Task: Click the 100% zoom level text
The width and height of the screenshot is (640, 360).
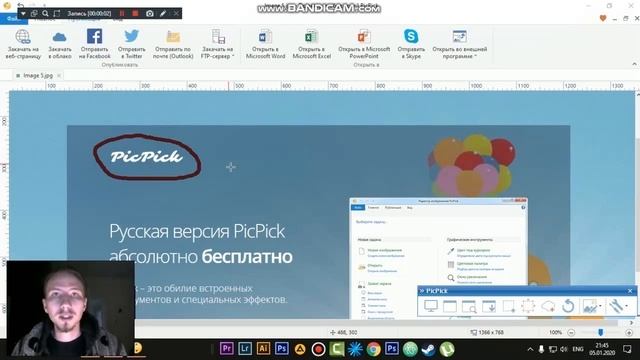Action: click(555, 333)
